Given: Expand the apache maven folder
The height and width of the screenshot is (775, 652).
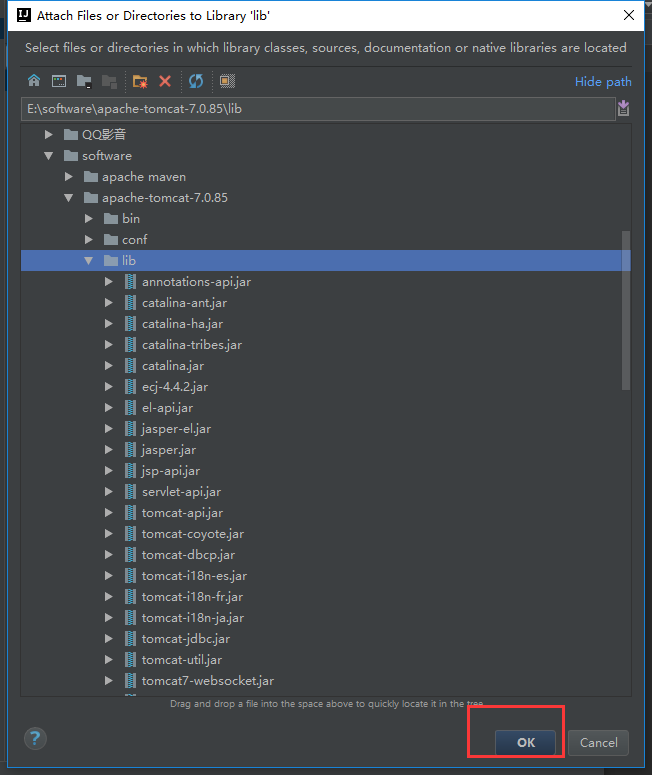Looking at the screenshot, I should tap(69, 177).
